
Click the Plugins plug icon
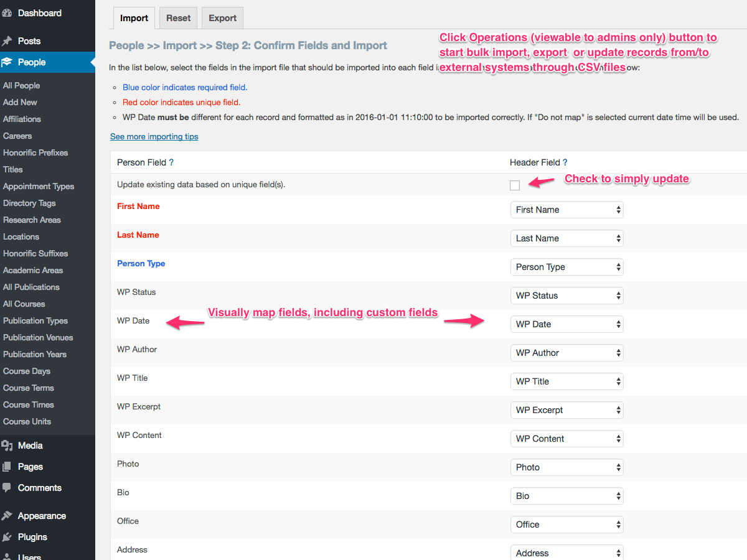(x=7, y=537)
